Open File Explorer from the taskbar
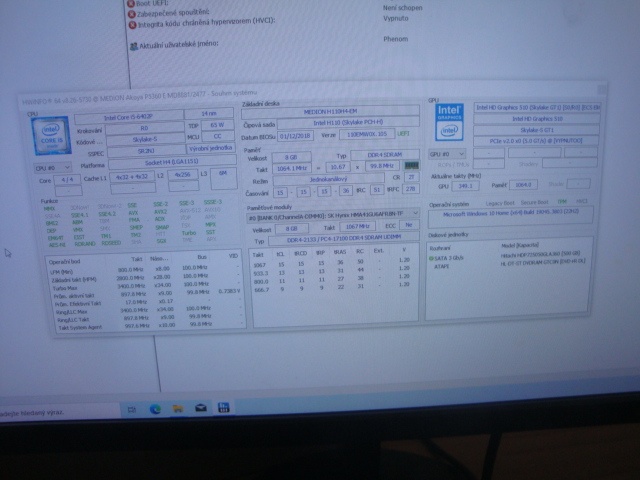Screen dimensions: 640x480 (178, 408)
